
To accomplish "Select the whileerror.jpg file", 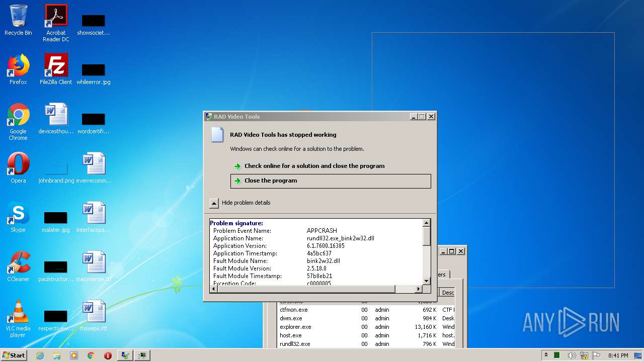I will click(x=94, y=73).
